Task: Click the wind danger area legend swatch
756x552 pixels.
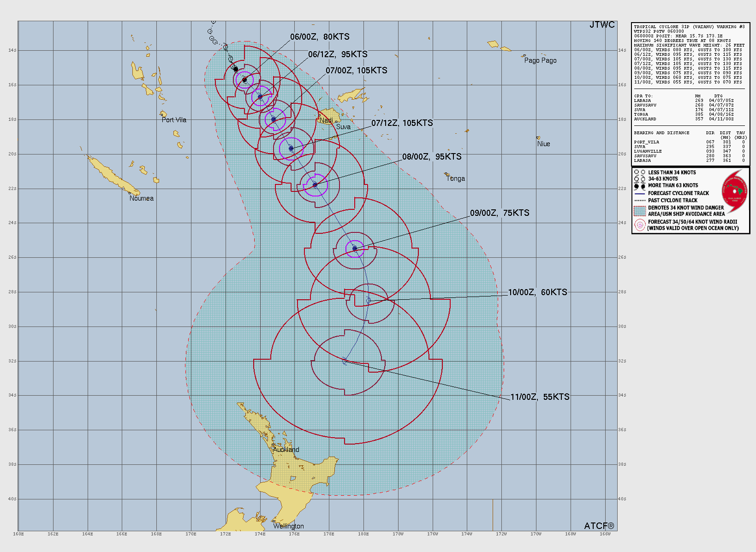Action: pyautogui.click(x=640, y=211)
